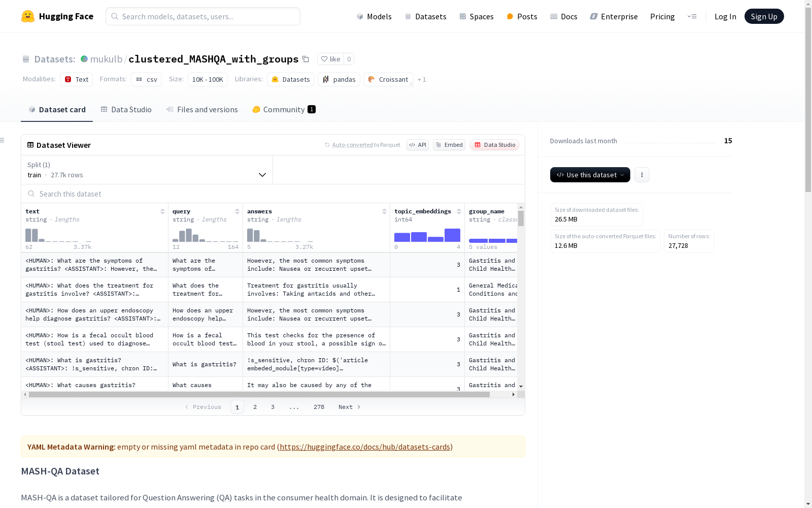
Task: Open the Embed button in viewer
Action: click(449, 145)
